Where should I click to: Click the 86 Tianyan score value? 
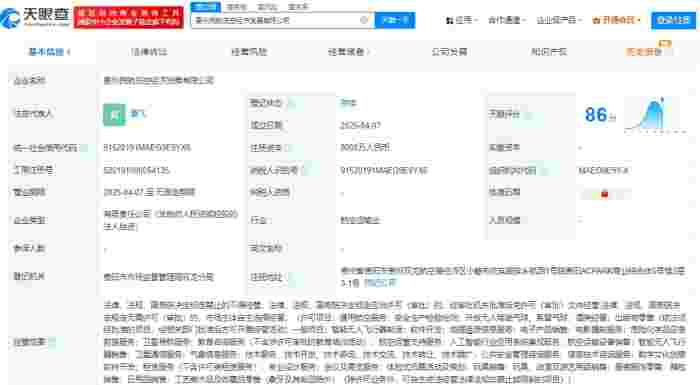(x=596, y=115)
